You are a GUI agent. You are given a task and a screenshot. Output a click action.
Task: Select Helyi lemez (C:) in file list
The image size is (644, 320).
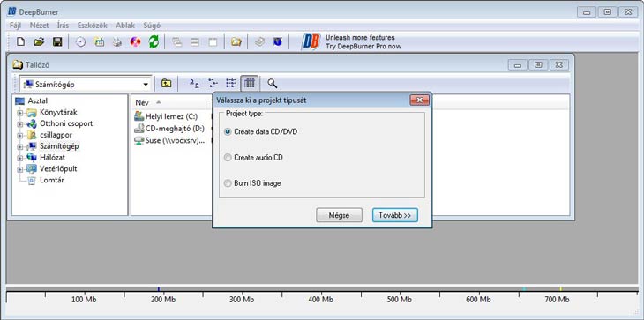(166, 116)
